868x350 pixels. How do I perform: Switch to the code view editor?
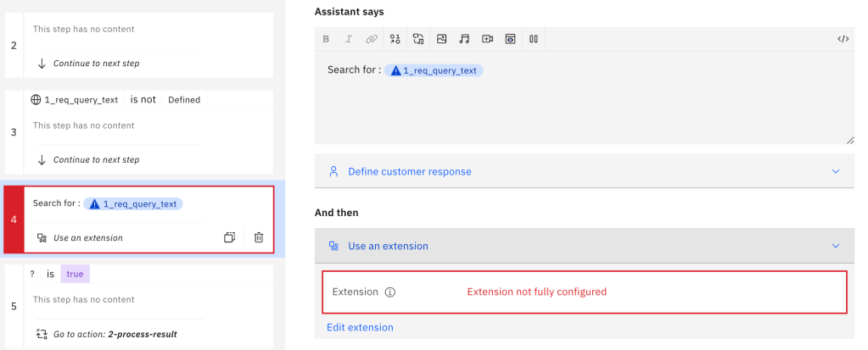843,39
